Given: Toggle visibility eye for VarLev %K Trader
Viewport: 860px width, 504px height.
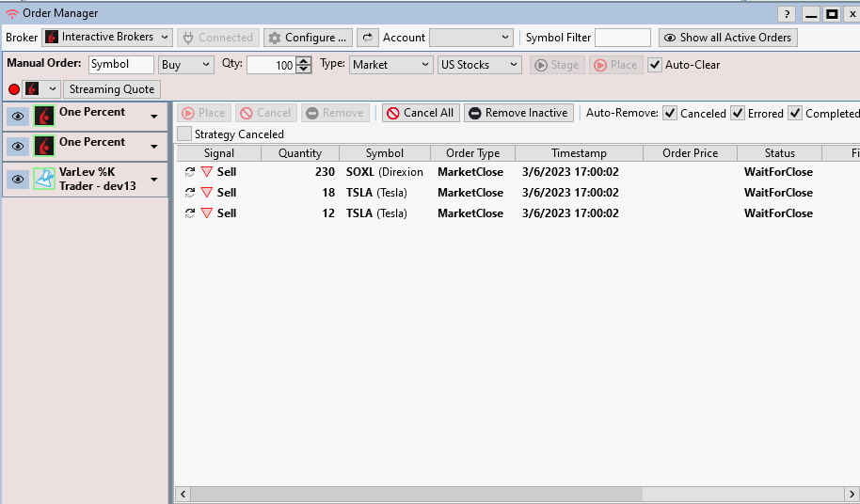Looking at the screenshot, I should 17,179.
